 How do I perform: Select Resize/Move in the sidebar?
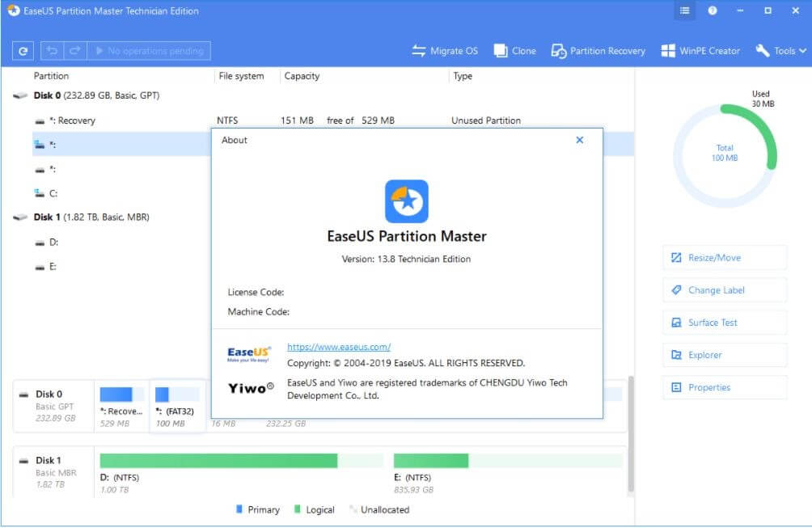point(724,257)
